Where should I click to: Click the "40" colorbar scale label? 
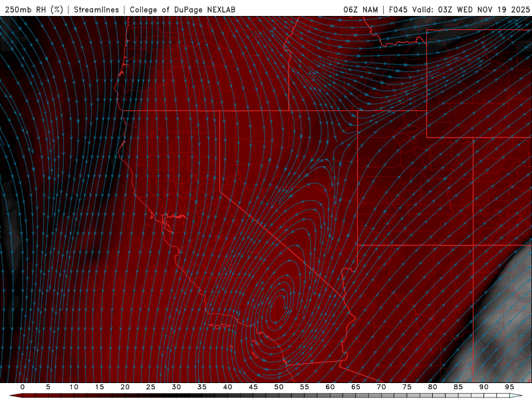click(x=227, y=387)
